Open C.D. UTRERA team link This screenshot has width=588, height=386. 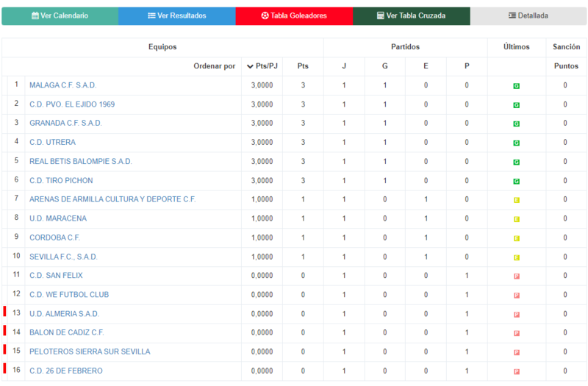pyautogui.click(x=52, y=143)
